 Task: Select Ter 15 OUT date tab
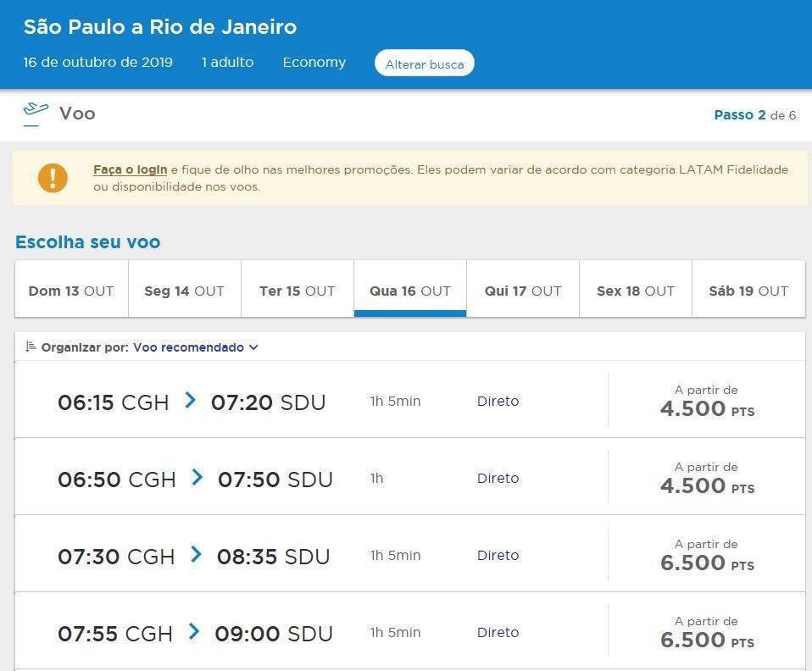tap(297, 291)
